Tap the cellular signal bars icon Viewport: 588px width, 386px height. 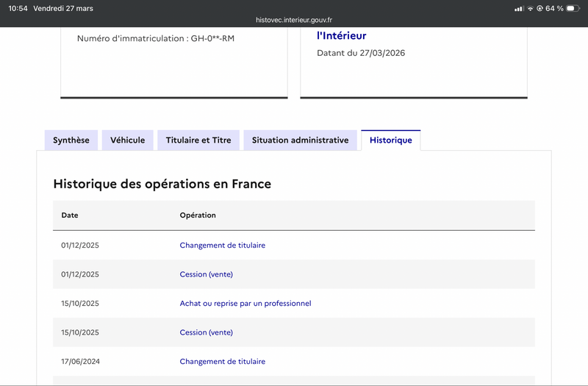click(x=519, y=8)
